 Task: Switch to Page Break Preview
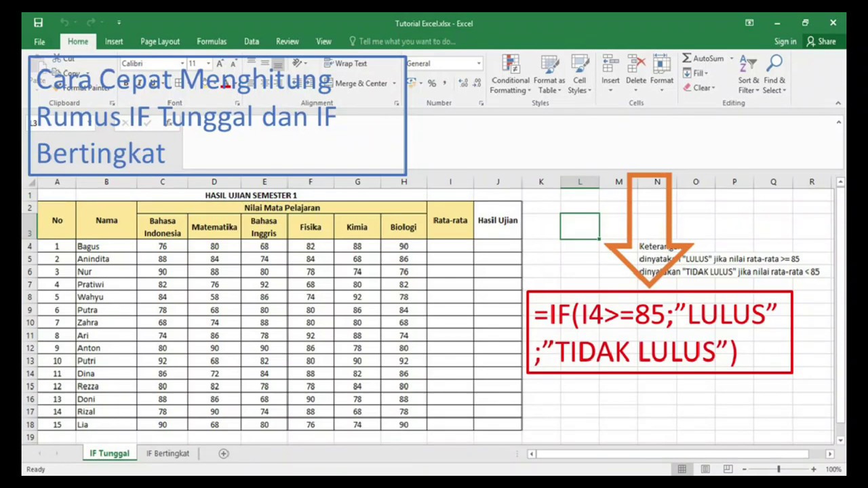pyautogui.click(x=728, y=469)
